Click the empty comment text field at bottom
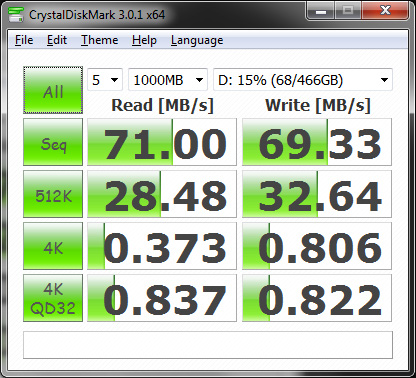Screen dimensions: 416x378 click(208, 345)
